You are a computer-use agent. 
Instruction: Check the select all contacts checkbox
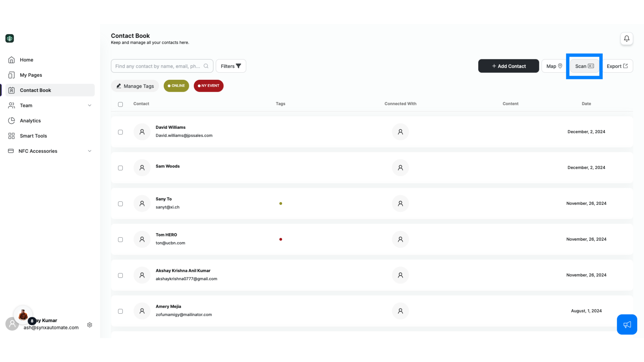click(120, 104)
